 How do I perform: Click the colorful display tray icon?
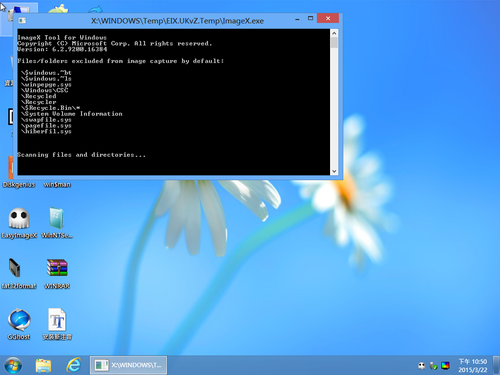pos(445,366)
